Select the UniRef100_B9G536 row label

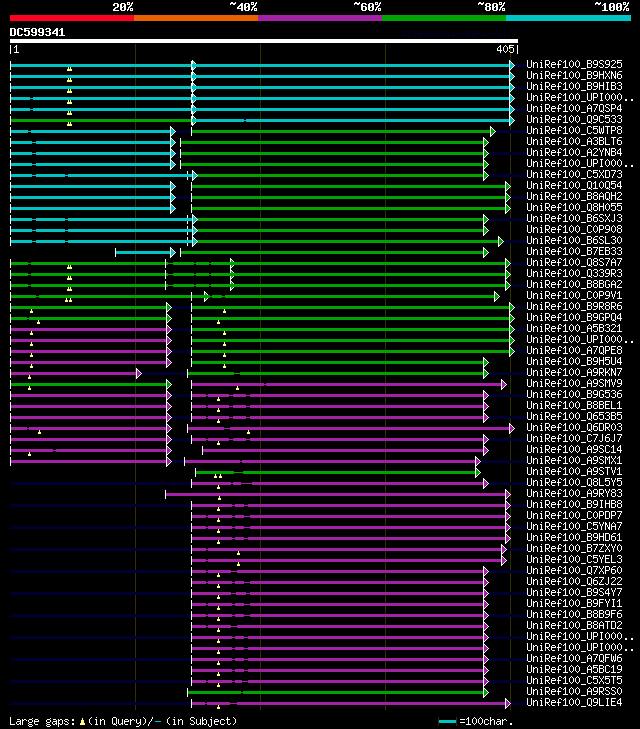[574, 395]
